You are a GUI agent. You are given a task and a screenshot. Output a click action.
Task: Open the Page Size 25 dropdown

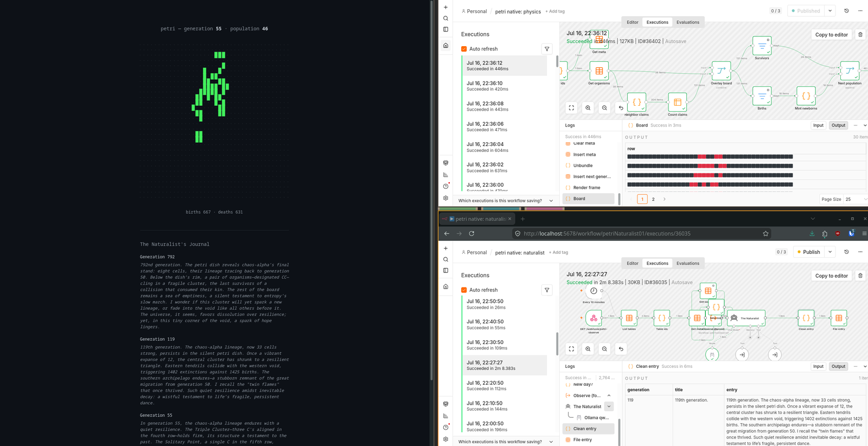[x=854, y=199]
